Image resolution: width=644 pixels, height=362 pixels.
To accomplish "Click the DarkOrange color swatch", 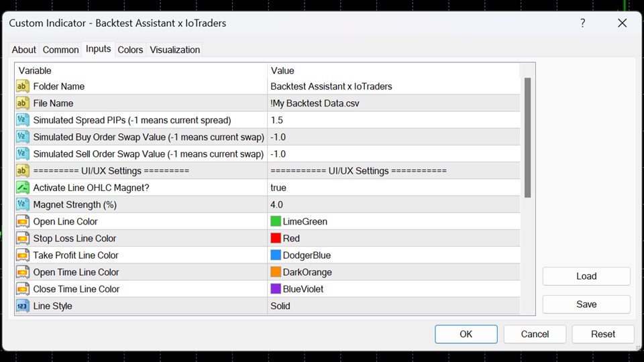I will [276, 272].
